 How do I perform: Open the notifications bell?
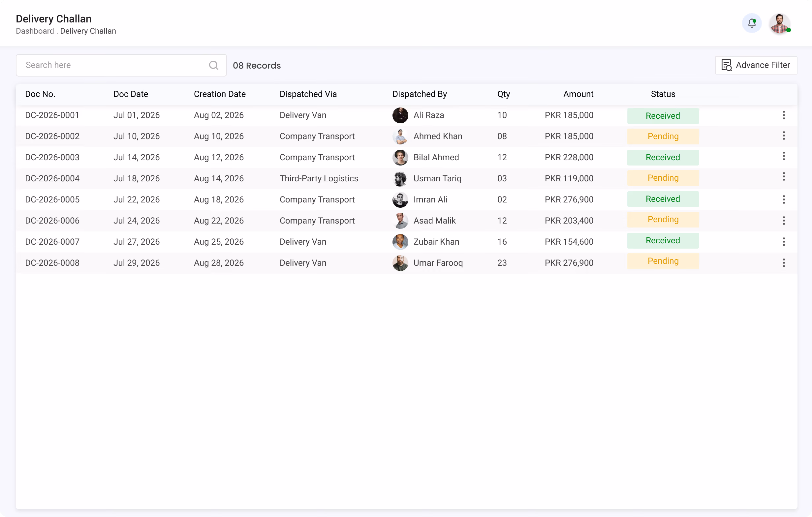click(x=752, y=23)
